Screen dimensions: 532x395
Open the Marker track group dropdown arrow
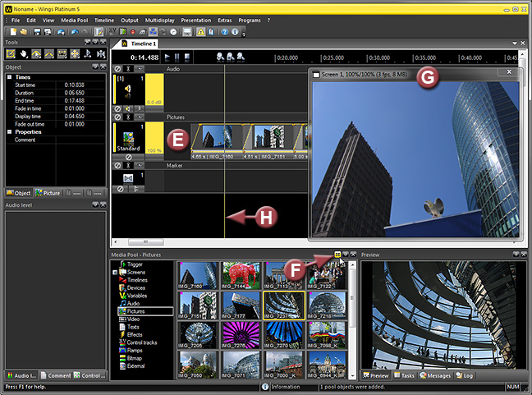point(139,166)
